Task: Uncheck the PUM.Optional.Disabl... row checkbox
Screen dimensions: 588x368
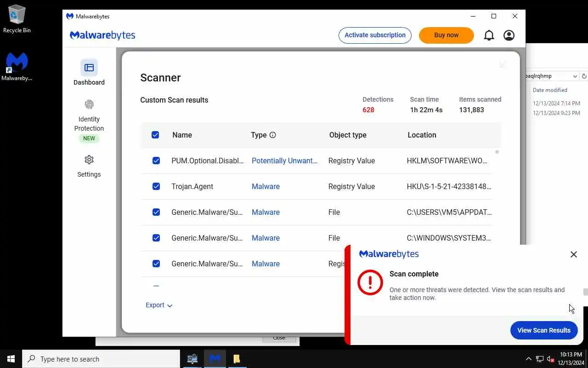Action: [x=156, y=161]
